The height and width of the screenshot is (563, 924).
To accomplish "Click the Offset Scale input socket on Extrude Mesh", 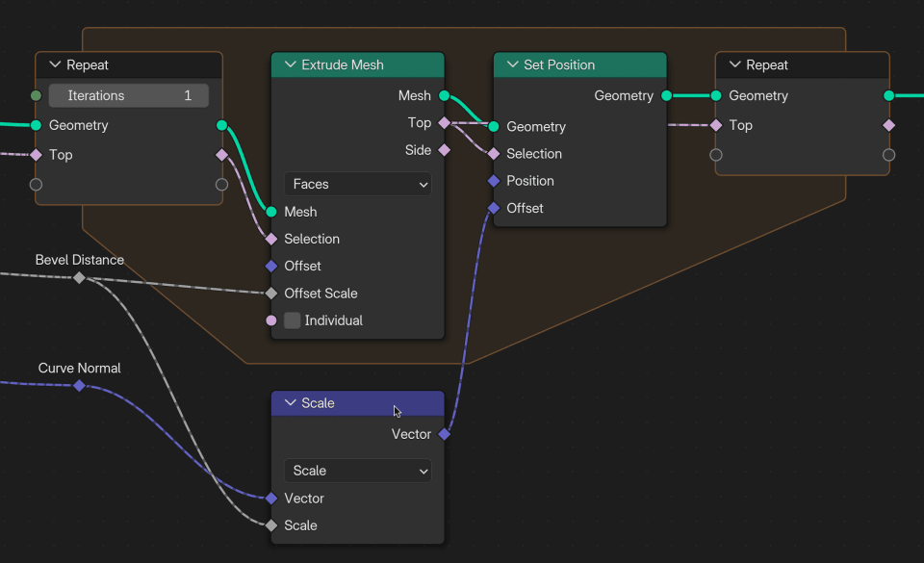I will [x=272, y=293].
